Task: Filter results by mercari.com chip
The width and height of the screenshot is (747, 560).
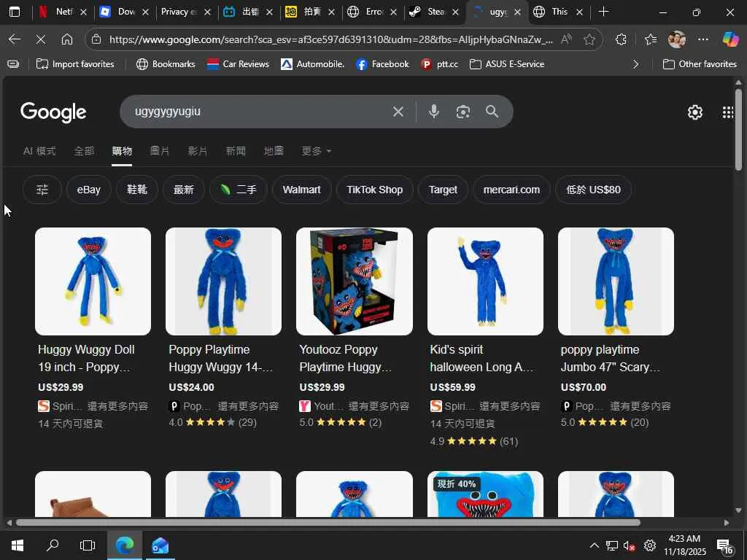Action: tap(511, 190)
